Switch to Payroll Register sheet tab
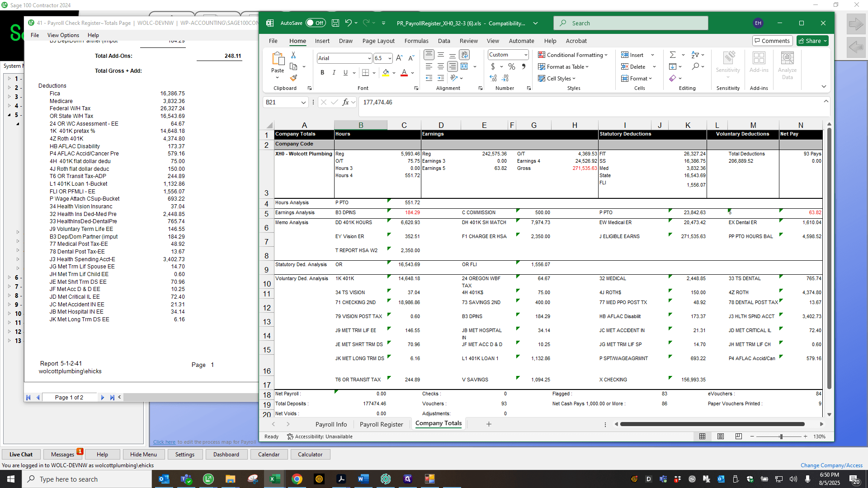Screen dimensions: 868x488 pos(381,424)
